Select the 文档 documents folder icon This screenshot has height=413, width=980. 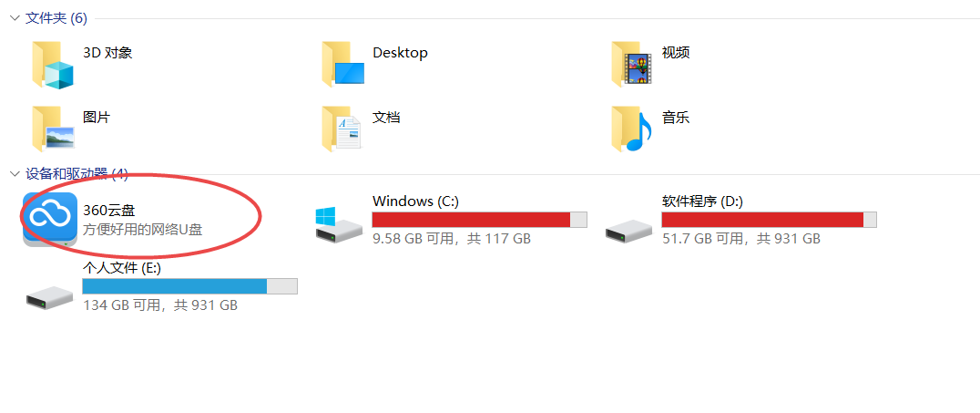tap(342, 129)
